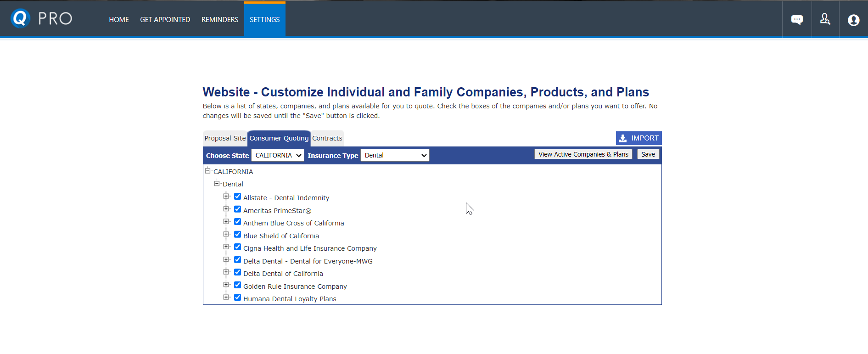The image size is (868, 354).
Task: Click View Active Companies & Plans
Action: tap(583, 154)
